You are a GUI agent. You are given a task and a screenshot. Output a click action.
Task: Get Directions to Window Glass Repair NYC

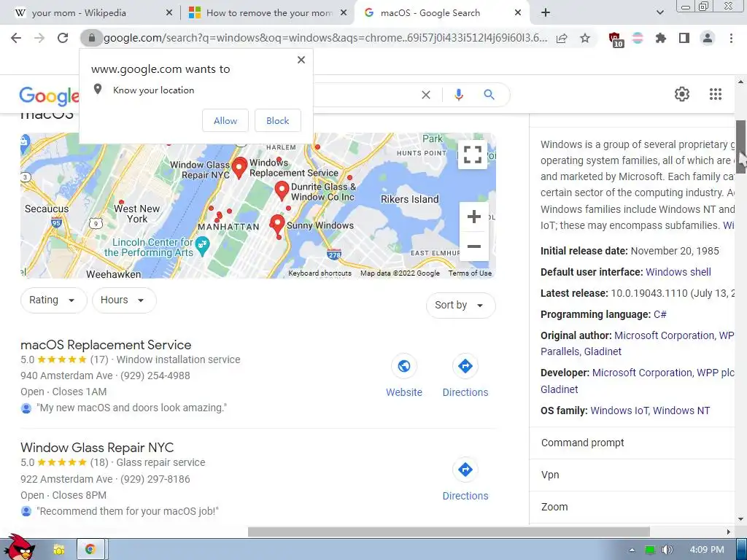click(465, 480)
